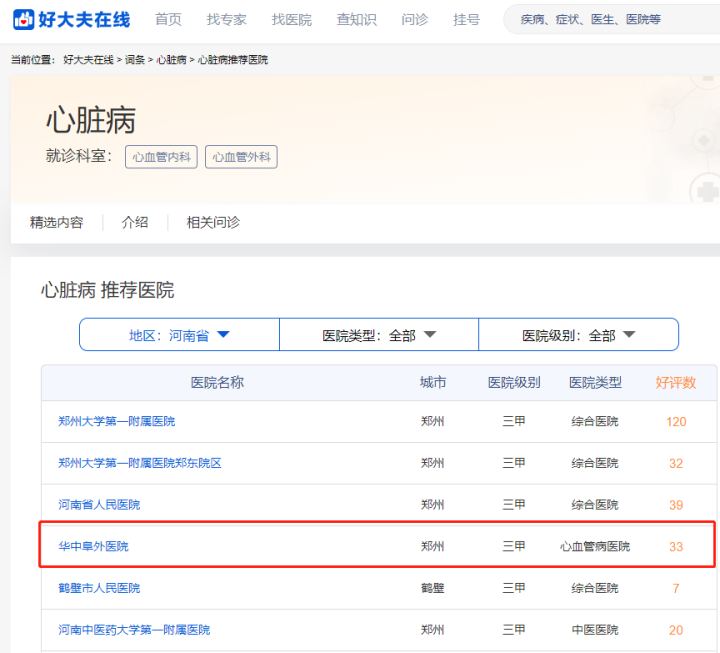Select 挂号 in the top navigation
The image size is (720, 653).
pyautogui.click(x=466, y=19)
